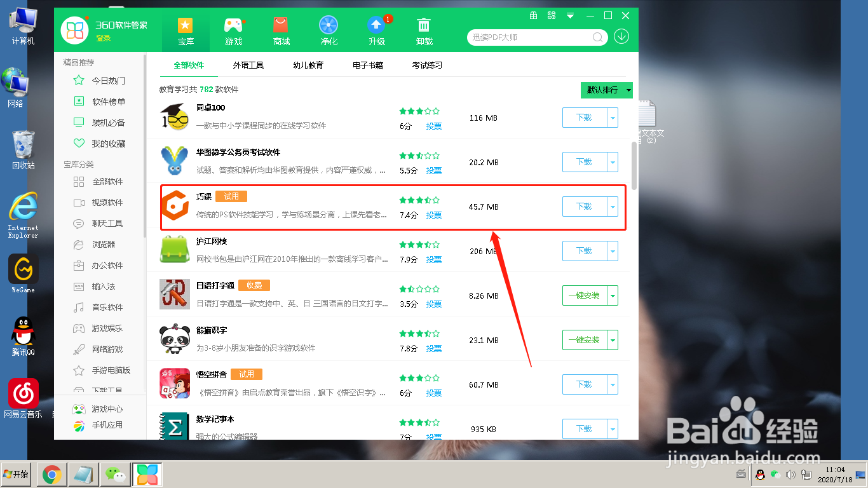This screenshot has height=488, width=868.
Task: Open 软件榜单 in the sidebar
Action: [x=100, y=102]
